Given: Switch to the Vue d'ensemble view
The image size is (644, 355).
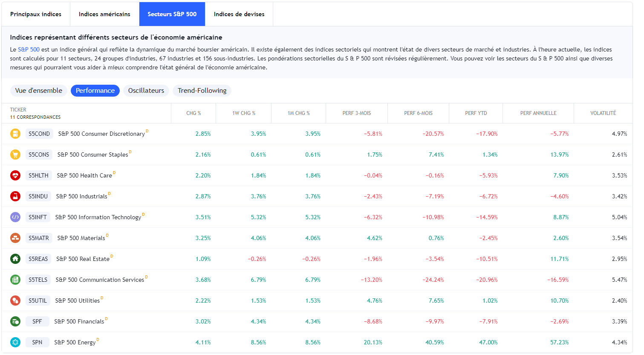Looking at the screenshot, I should click(x=39, y=91).
